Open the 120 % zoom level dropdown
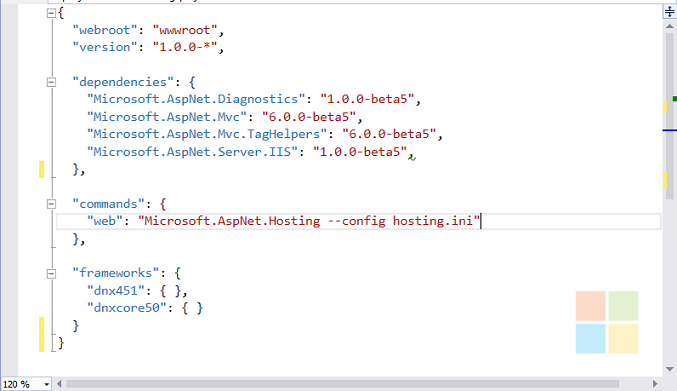The width and height of the screenshot is (677, 391). tap(26, 384)
